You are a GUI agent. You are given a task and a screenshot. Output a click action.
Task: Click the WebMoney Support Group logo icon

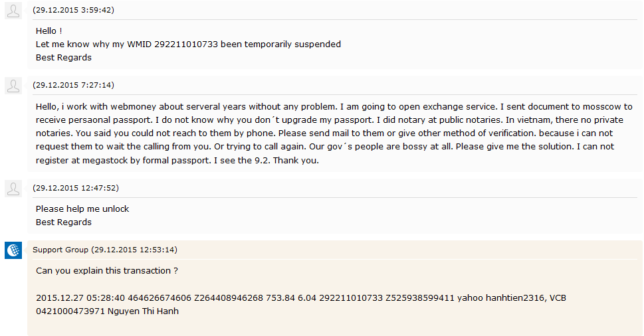(x=13, y=250)
